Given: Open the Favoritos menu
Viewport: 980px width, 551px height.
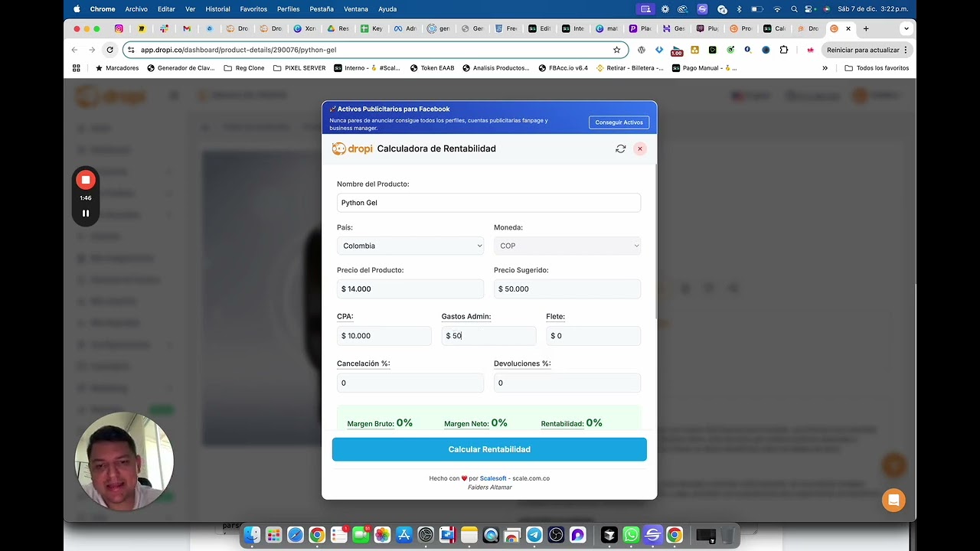Looking at the screenshot, I should [253, 9].
